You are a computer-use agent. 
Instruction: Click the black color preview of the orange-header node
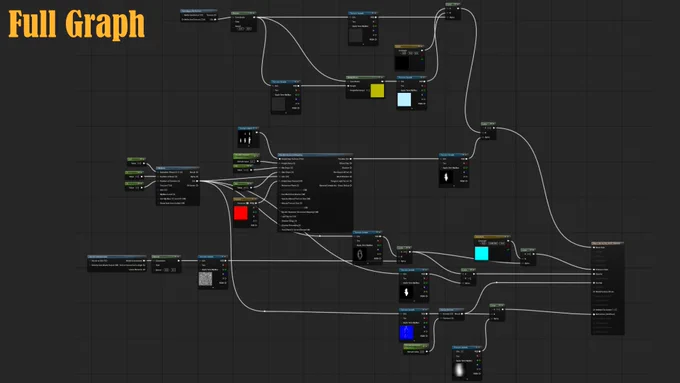402,62
